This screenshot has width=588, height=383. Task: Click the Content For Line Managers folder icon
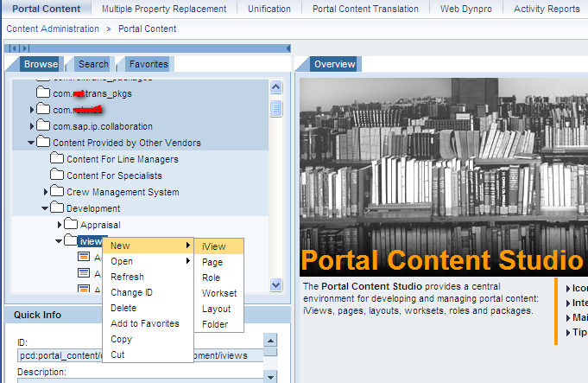[57, 159]
